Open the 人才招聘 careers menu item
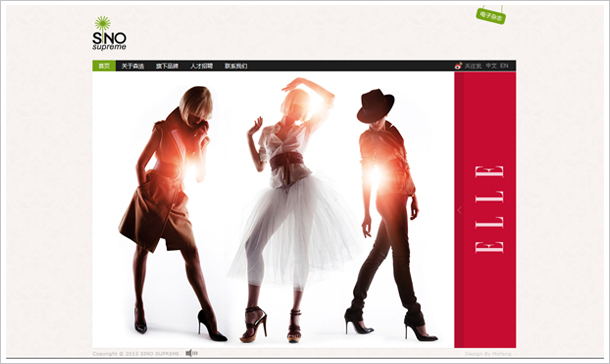The width and height of the screenshot is (610, 364). click(x=201, y=66)
